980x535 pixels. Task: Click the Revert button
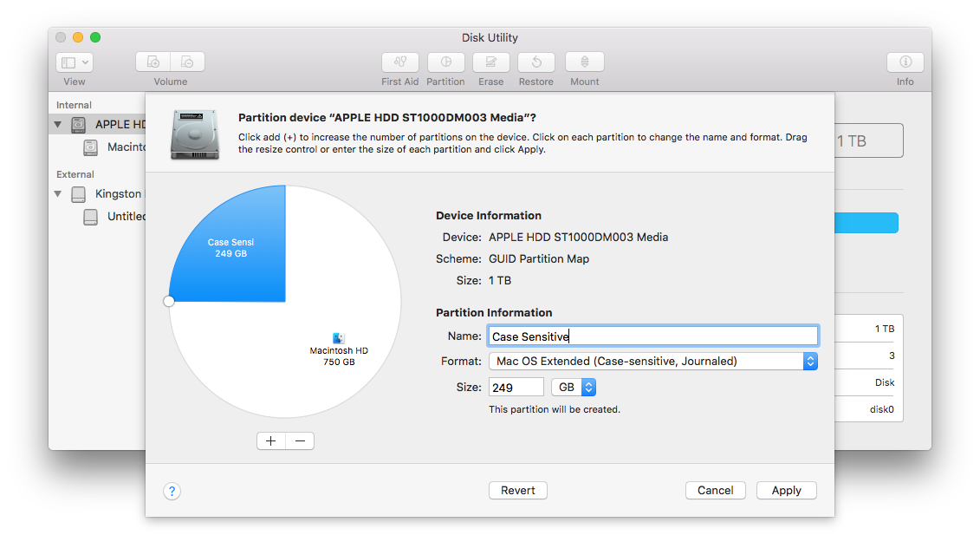518,491
